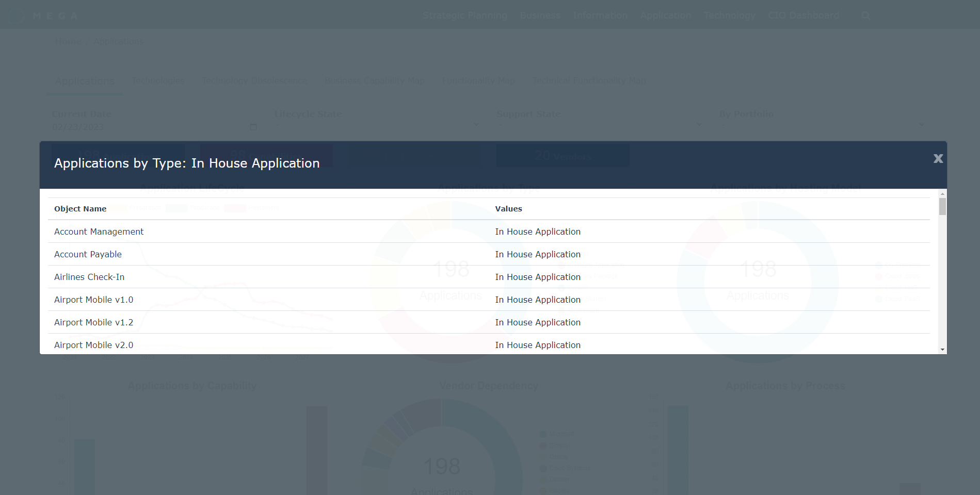The image size is (980, 495).
Task: Click the dialog scrollbar up arrow
Action: point(942,194)
